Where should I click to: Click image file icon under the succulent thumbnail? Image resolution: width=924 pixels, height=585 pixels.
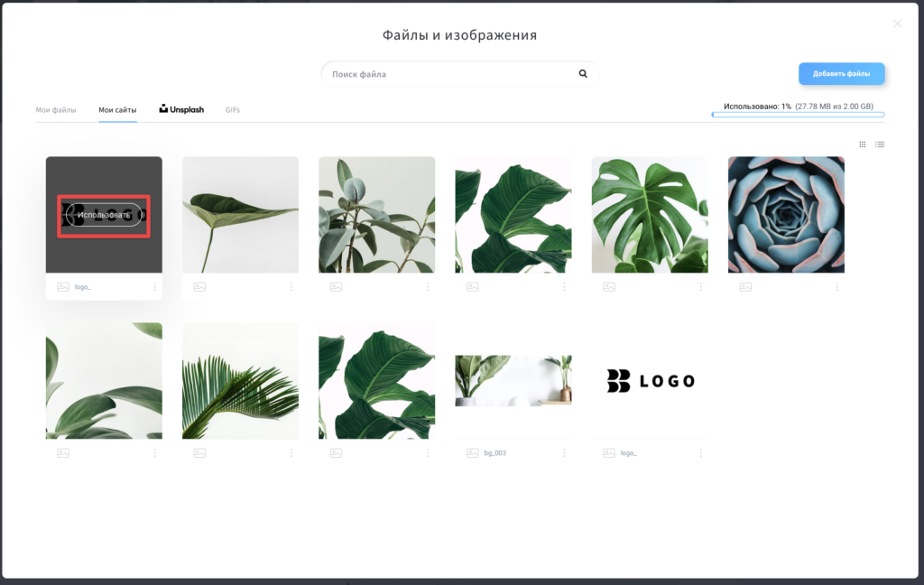[745, 286]
